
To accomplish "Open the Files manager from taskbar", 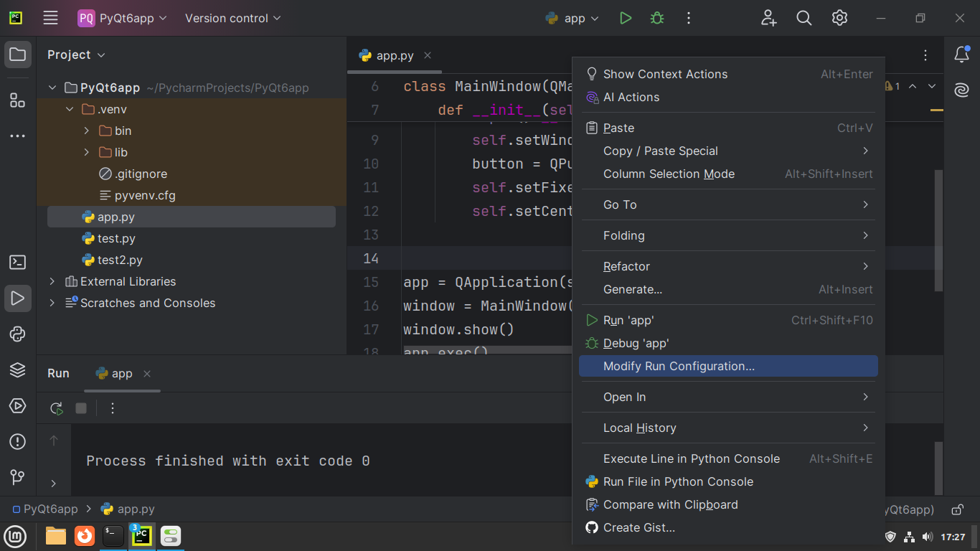I will tap(56, 536).
